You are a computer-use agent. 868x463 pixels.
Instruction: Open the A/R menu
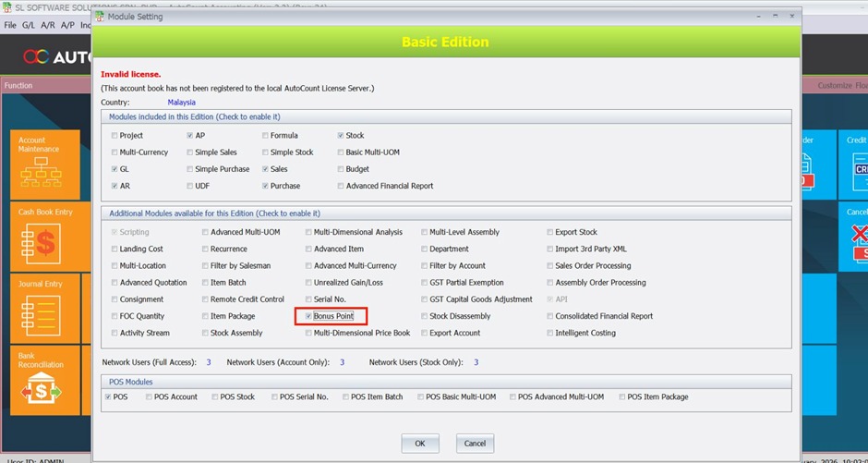[x=48, y=25]
